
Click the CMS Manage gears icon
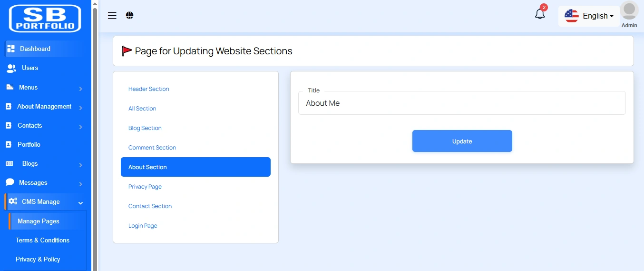click(13, 201)
